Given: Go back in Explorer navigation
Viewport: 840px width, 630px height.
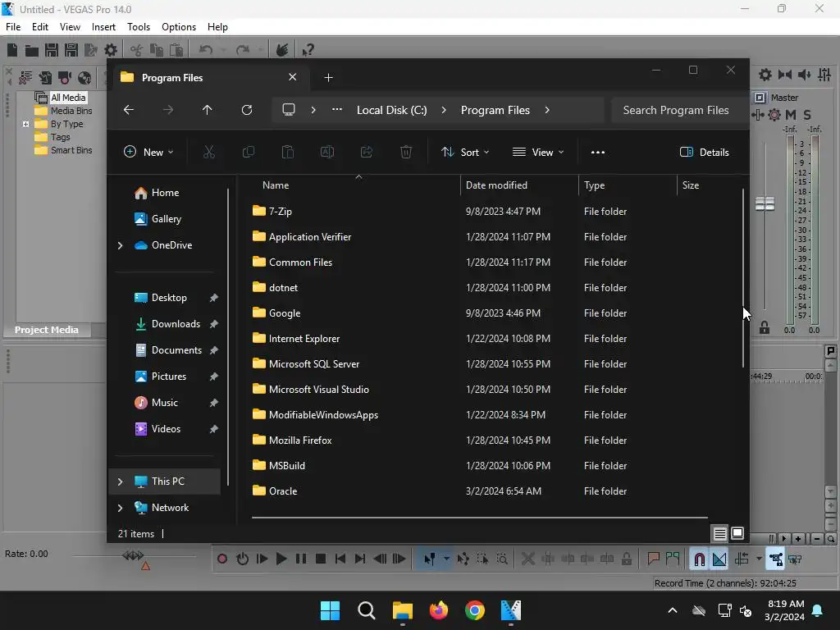Looking at the screenshot, I should (129, 110).
